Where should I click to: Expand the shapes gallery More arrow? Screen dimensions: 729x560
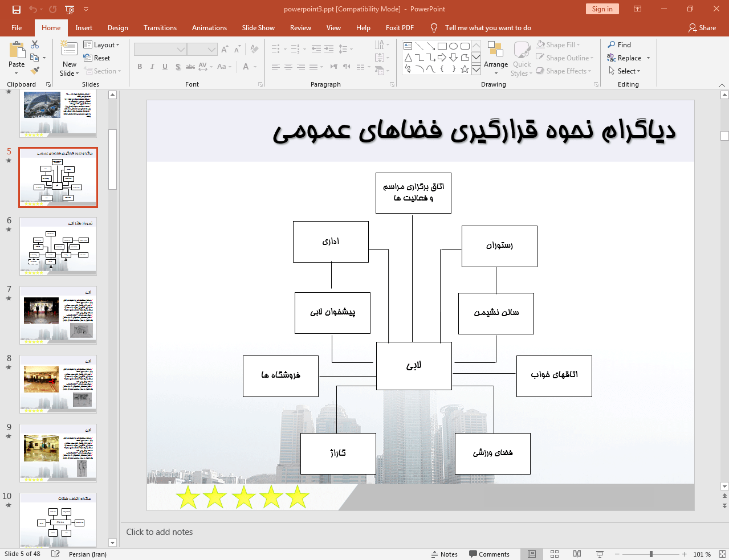pos(477,69)
